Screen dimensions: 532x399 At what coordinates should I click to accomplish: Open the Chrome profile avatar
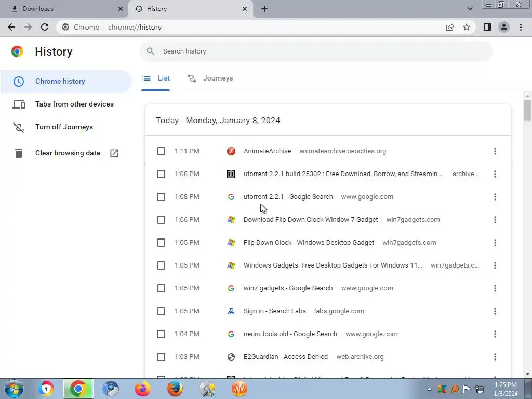504,27
